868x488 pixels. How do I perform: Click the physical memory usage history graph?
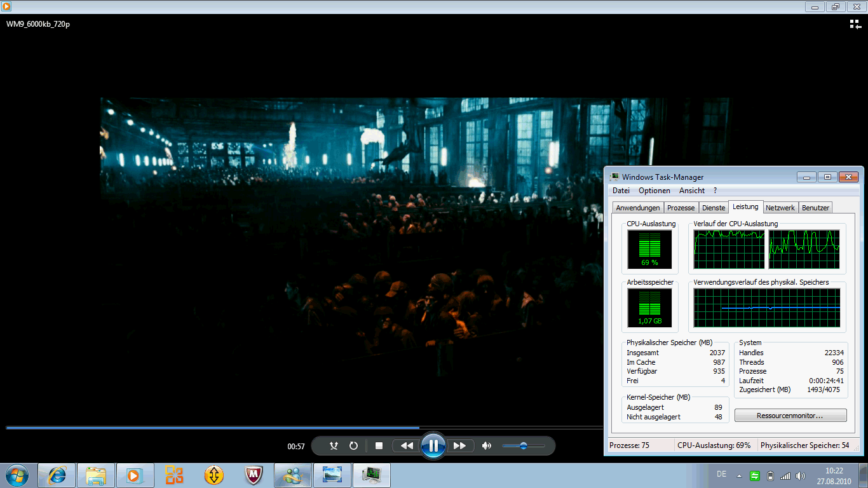coord(767,308)
